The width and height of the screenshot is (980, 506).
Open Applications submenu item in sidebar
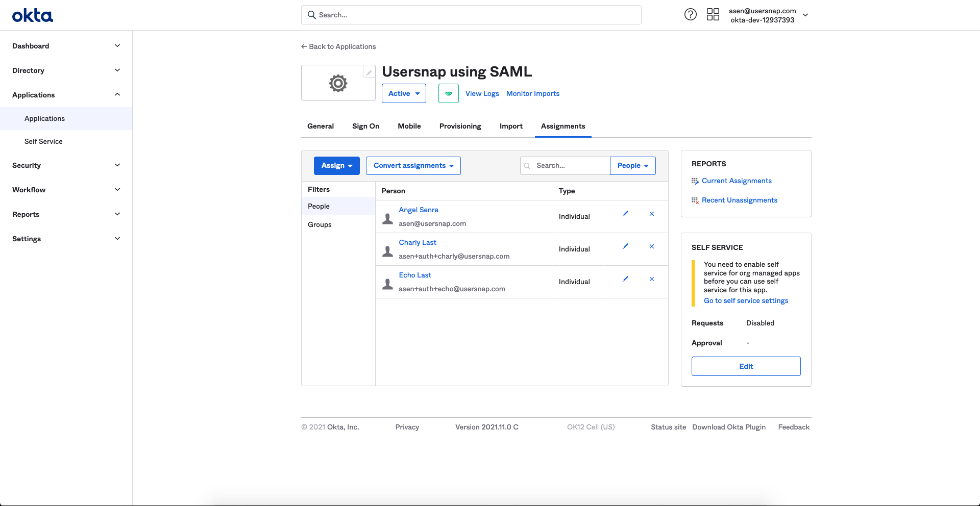tap(66, 118)
